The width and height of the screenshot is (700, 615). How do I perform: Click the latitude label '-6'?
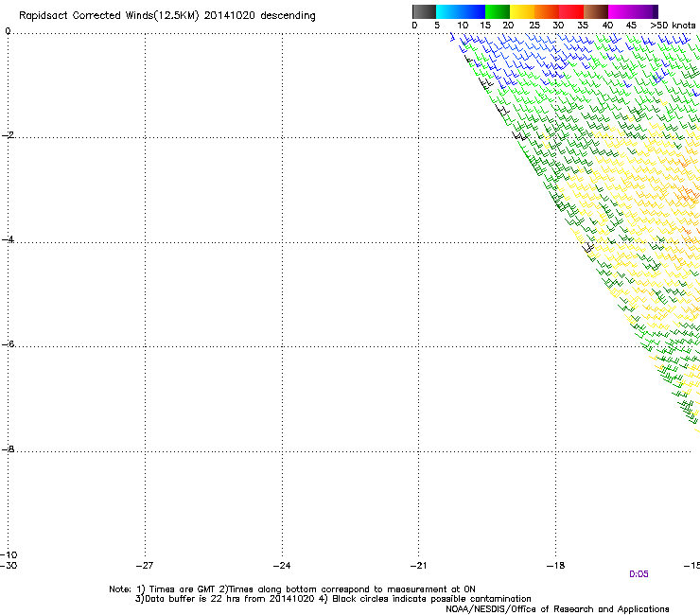9,344
